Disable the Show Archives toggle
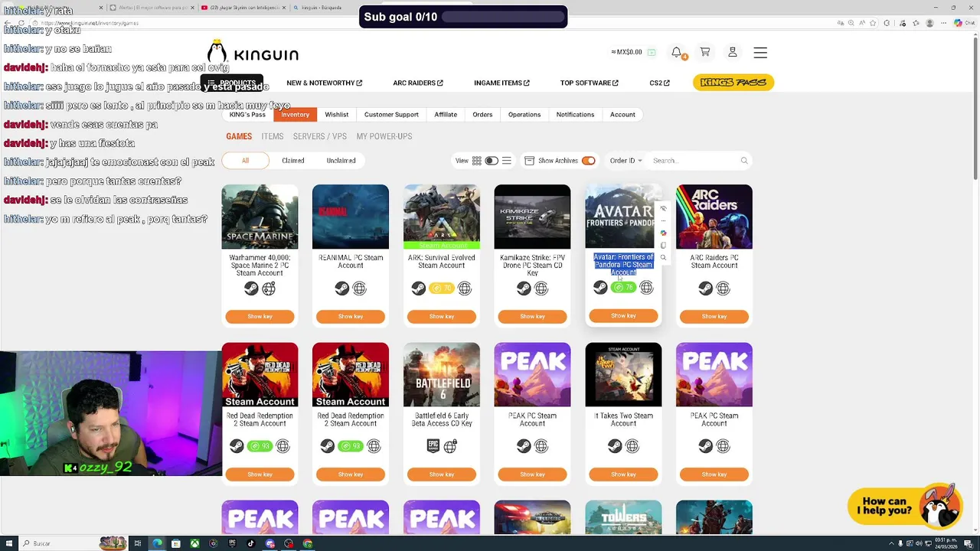980x551 pixels. 588,161
